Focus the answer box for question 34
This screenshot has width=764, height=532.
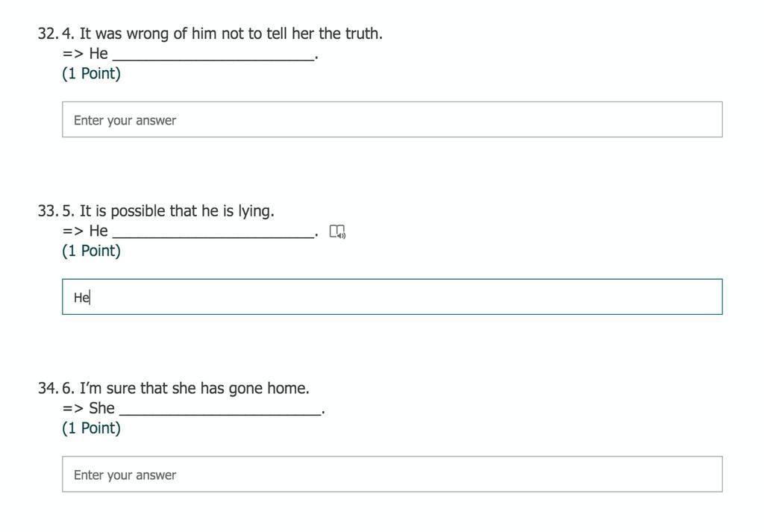tap(392, 474)
